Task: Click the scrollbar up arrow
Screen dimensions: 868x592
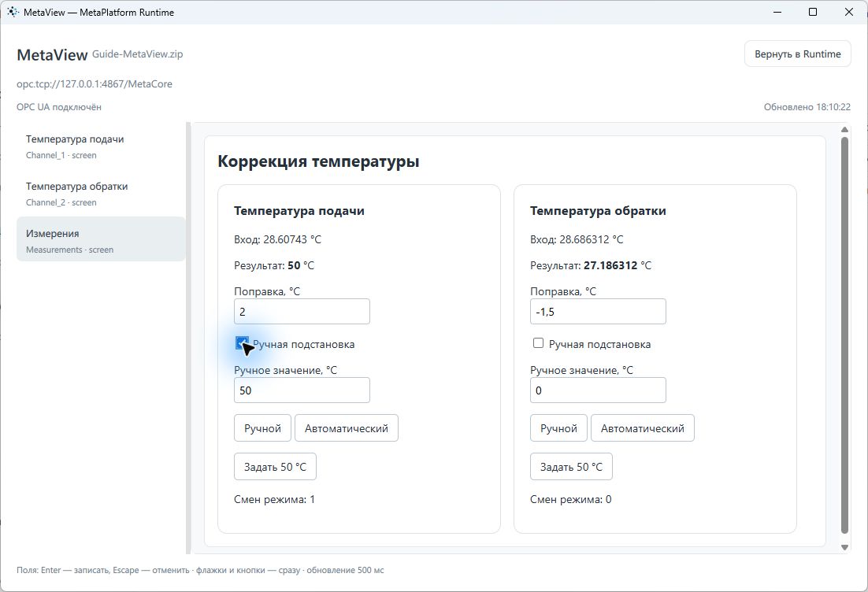Action: (844, 129)
